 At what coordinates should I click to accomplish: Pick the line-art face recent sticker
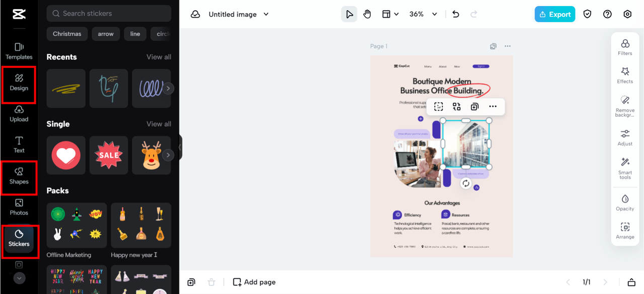[109, 89]
